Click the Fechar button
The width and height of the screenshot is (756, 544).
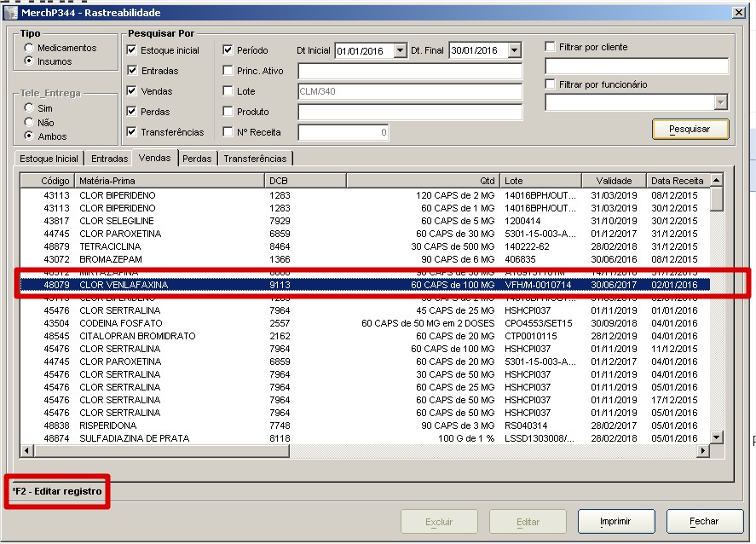click(704, 521)
